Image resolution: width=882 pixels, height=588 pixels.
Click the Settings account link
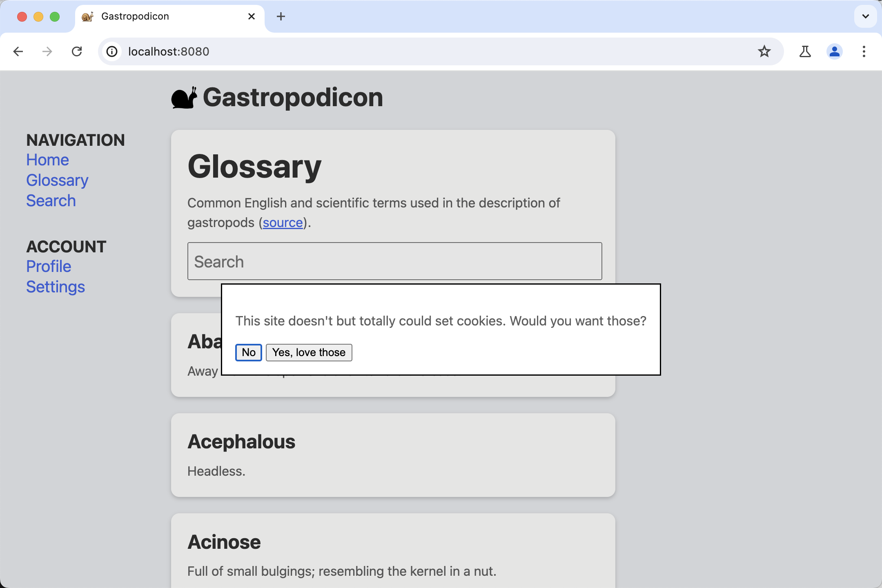pos(55,287)
